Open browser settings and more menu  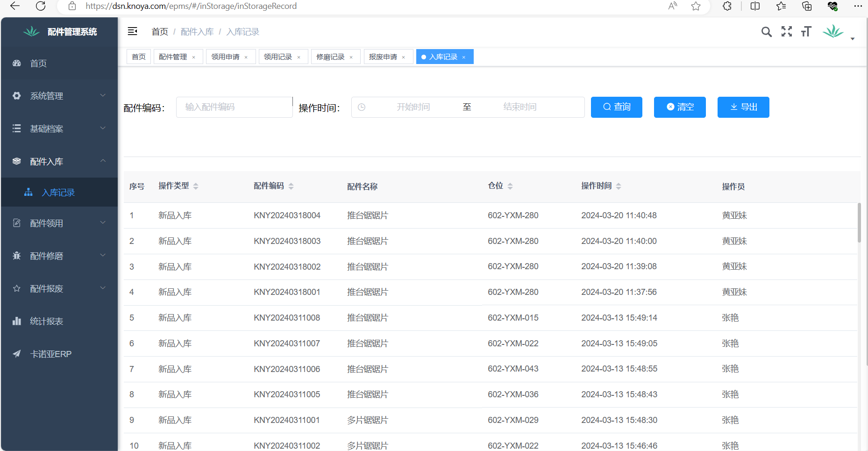[x=858, y=6]
